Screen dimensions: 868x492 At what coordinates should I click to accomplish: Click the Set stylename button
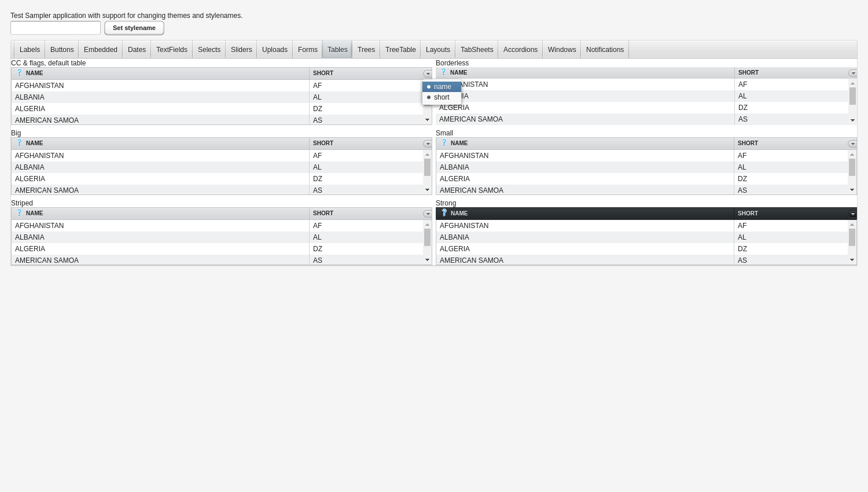click(x=134, y=28)
